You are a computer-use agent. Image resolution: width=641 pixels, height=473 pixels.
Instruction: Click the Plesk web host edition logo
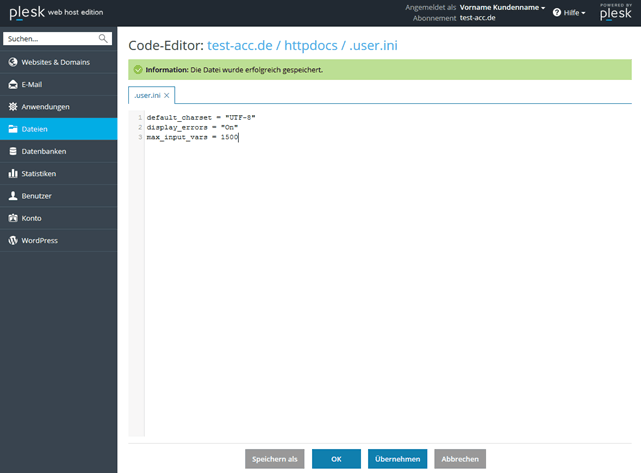(56, 13)
